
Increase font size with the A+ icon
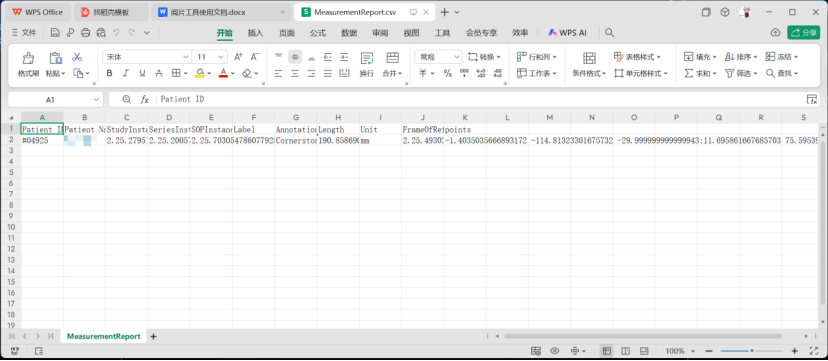(238, 56)
